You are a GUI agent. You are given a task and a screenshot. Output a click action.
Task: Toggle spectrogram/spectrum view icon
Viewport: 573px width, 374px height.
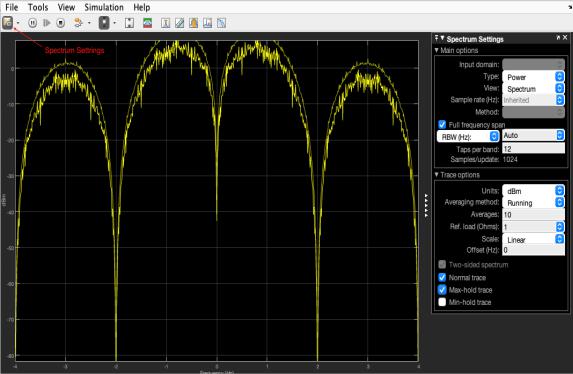[148, 23]
